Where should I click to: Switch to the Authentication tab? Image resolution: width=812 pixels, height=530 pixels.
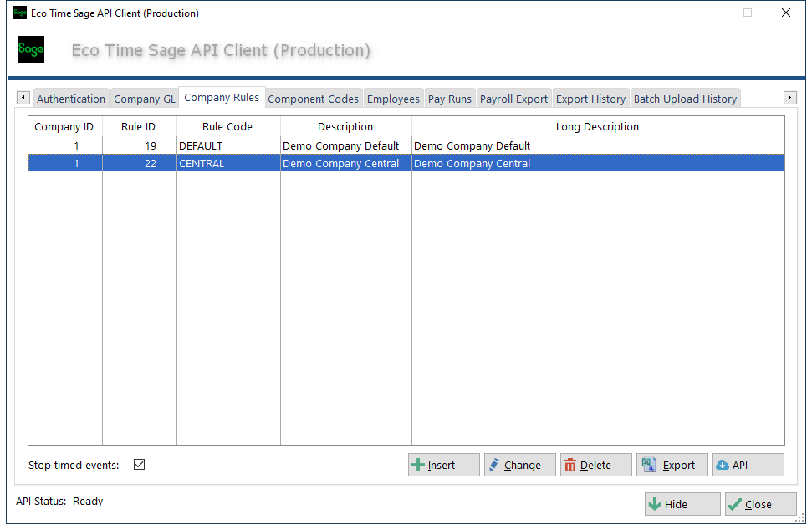pyautogui.click(x=71, y=99)
